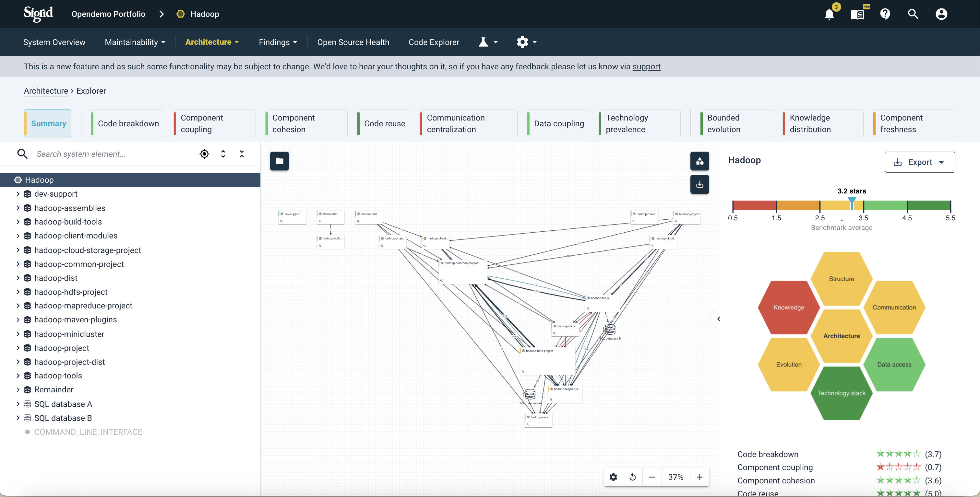Switch to Data coupling tab

coord(558,123)
